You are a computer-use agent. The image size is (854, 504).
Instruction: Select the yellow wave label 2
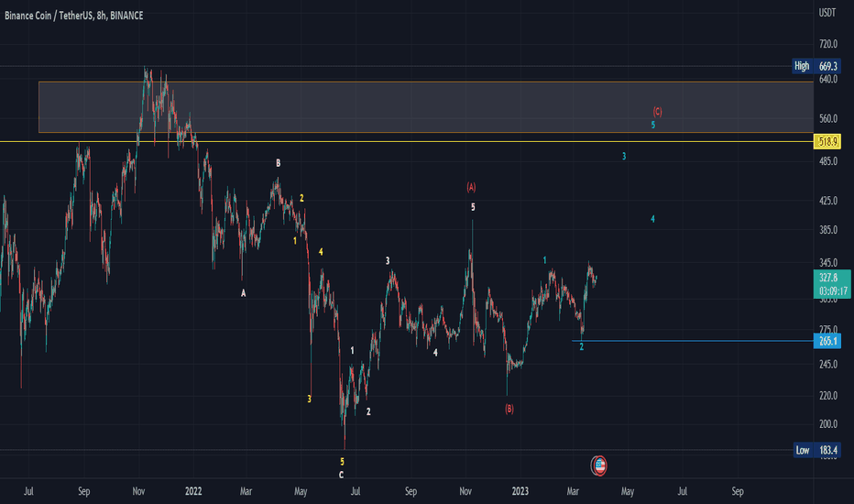(301, 198)
